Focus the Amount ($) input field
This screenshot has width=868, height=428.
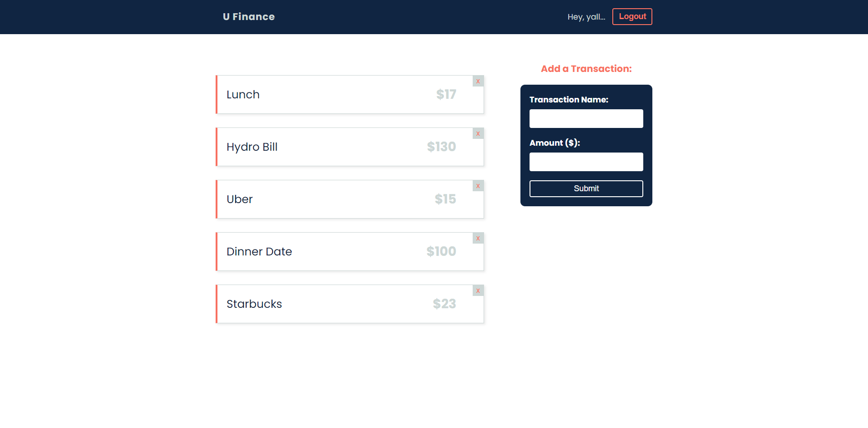[586, 162]
